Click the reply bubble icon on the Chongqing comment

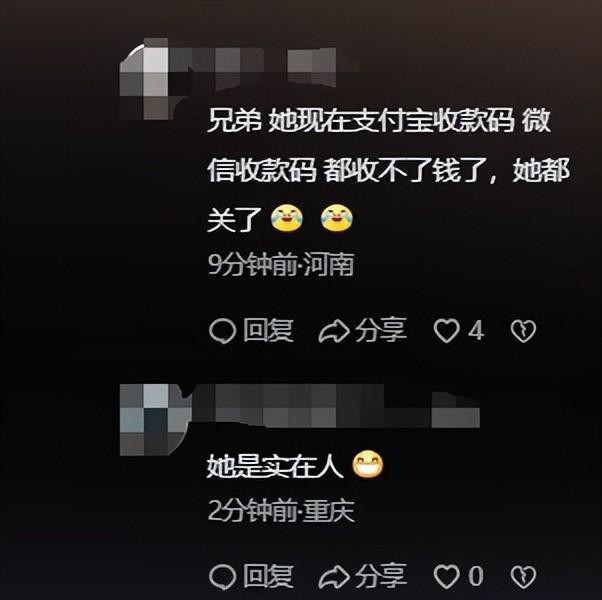222,577
